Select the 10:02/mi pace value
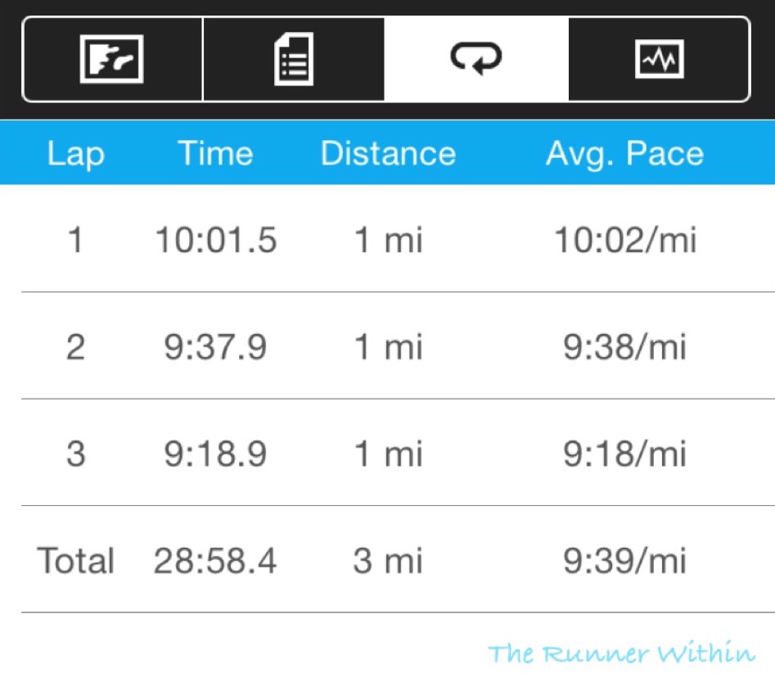Viewport: 775px width, 700px height. (x=625, y=242)
